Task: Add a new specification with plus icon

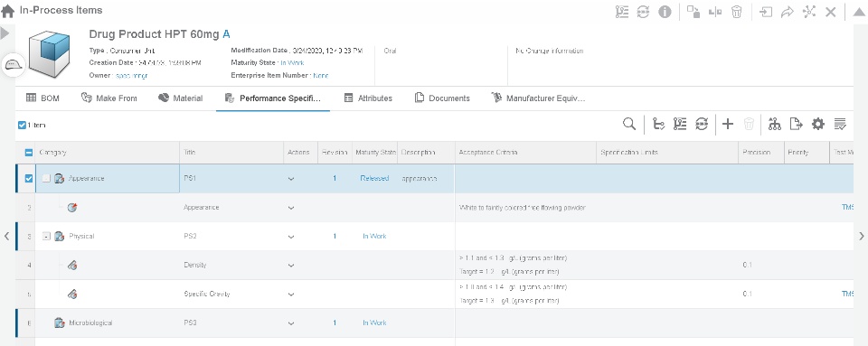Action: click(x=728, y=125)
